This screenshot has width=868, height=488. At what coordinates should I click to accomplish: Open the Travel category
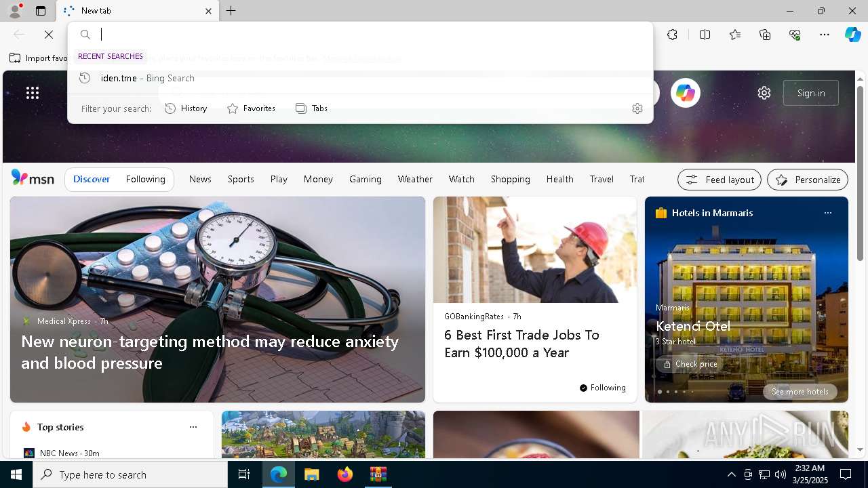(x=601, y=179)
